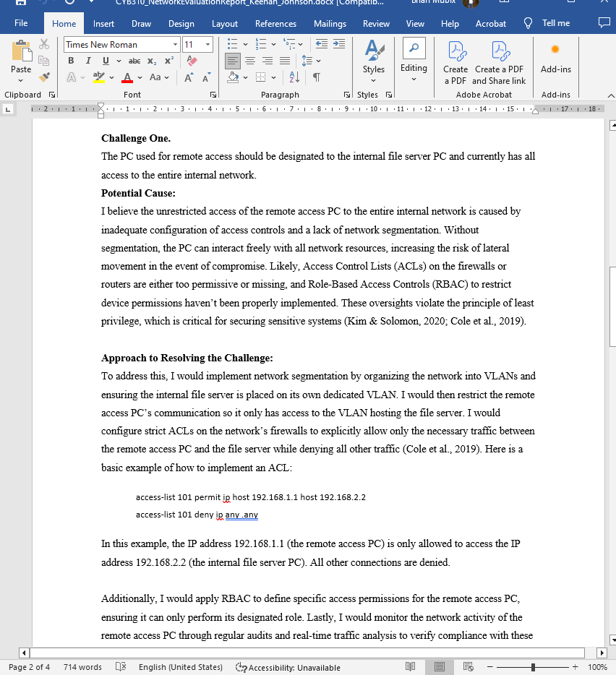This screenshot has height=675, width=616.
Task: Switch to the References tab
Action: click(x=275, y=24)
